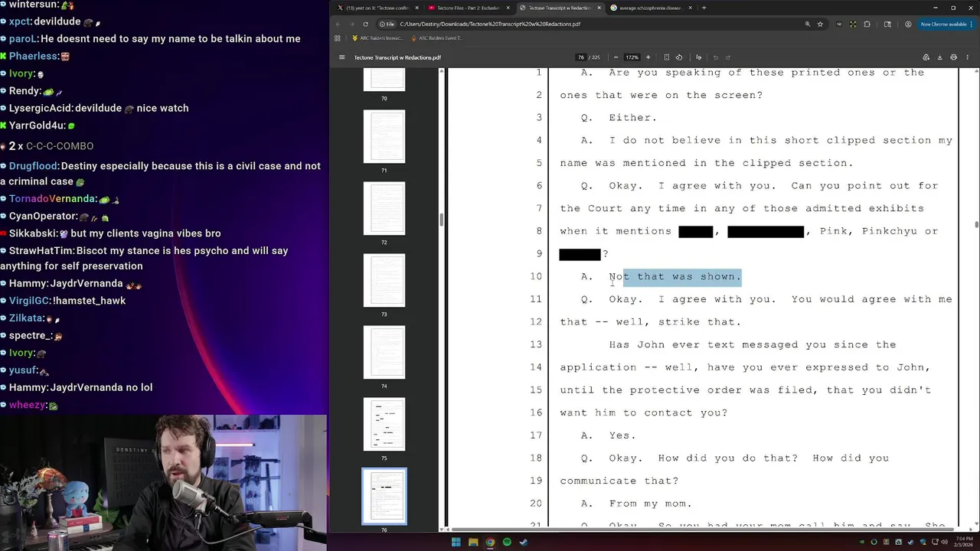
Task: Open Windows Start menu
Action: click(x=456, y=542)
